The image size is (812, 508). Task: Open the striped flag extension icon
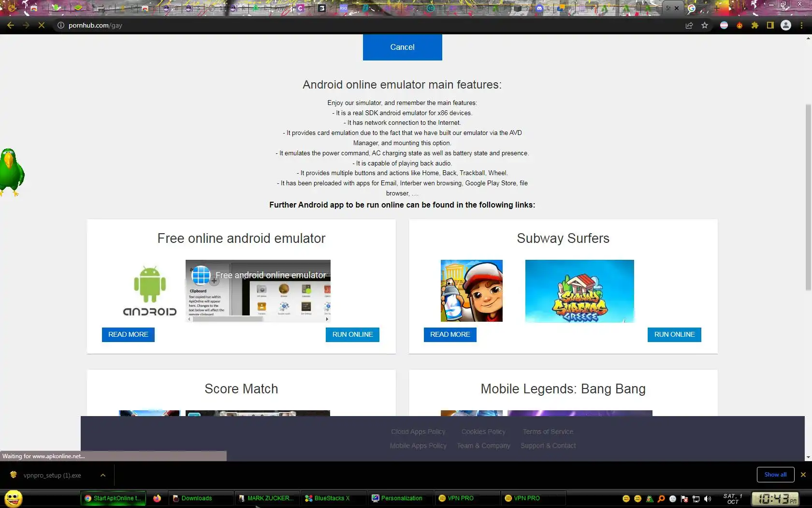coord(724,25)
